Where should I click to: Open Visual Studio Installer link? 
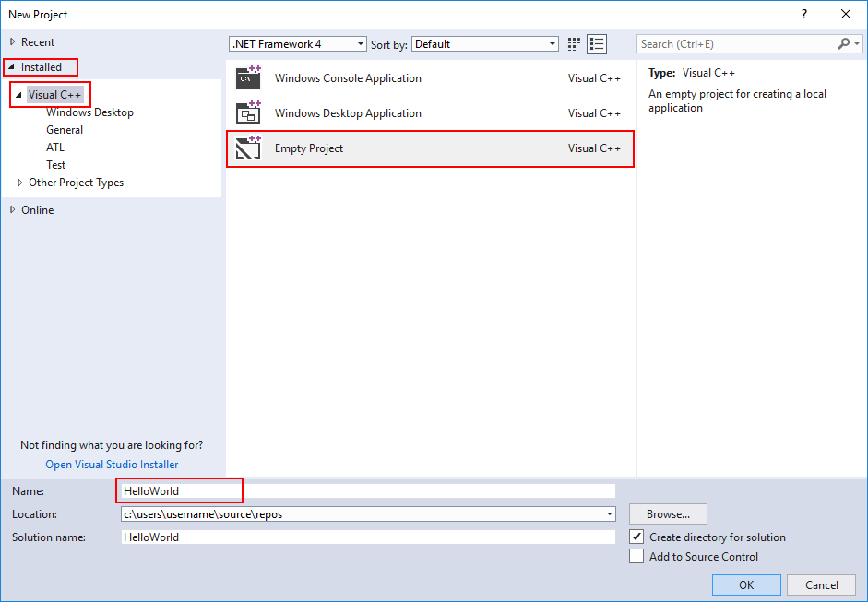(111, 464)
